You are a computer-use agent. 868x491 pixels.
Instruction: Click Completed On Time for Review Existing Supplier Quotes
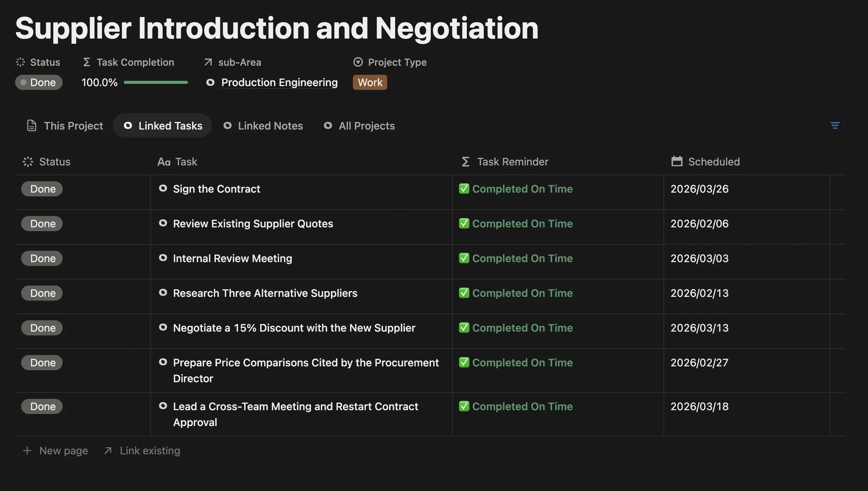coord(516,224)
